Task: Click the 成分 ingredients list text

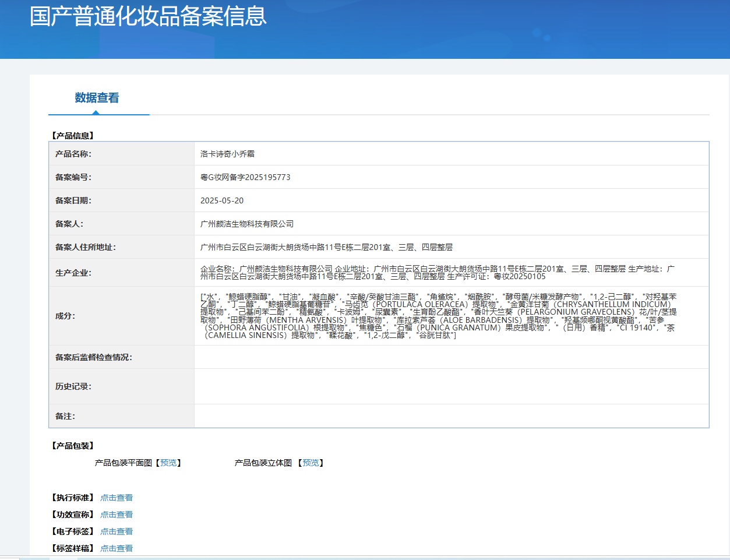Action: [x=439, y=316]
